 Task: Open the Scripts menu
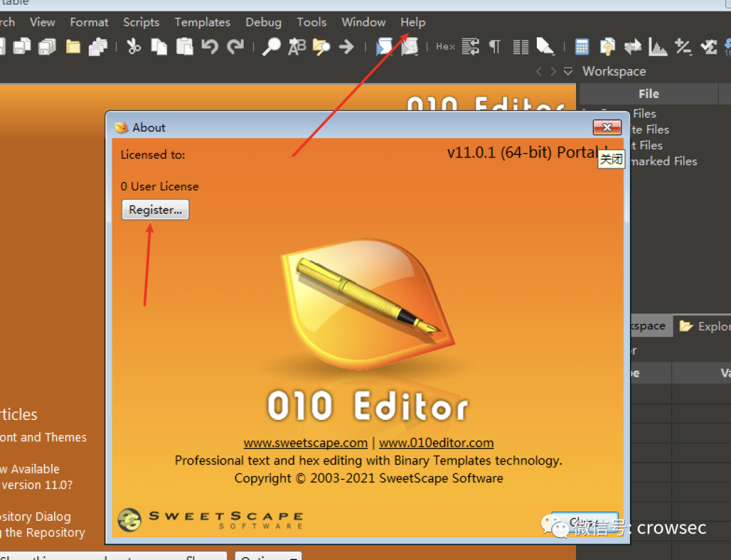(141, 22)
